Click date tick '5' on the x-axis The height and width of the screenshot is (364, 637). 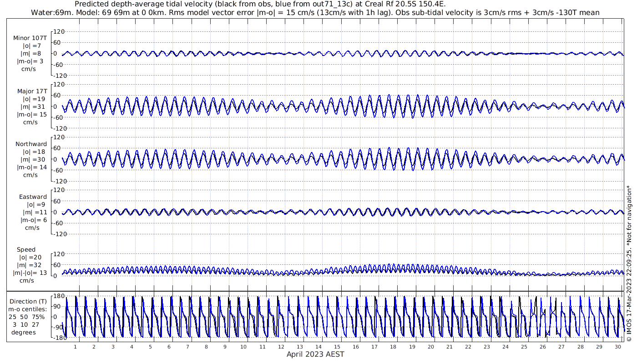point(150,347)
